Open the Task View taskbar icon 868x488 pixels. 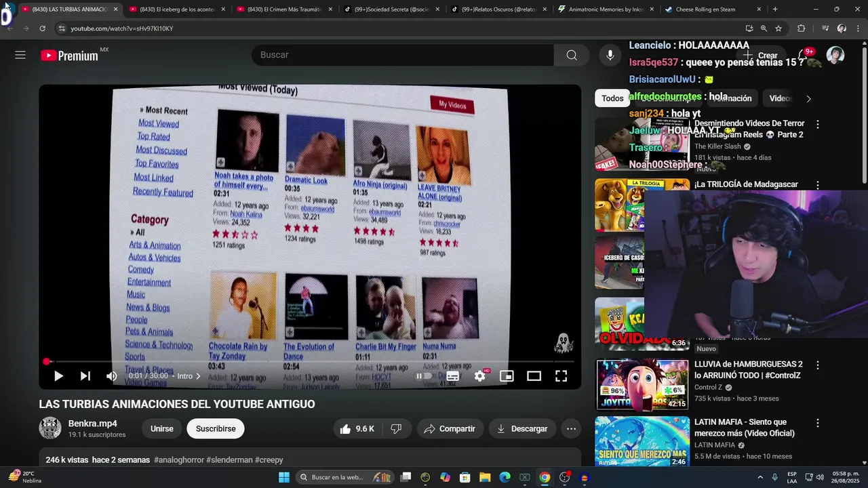coord(406,477)
